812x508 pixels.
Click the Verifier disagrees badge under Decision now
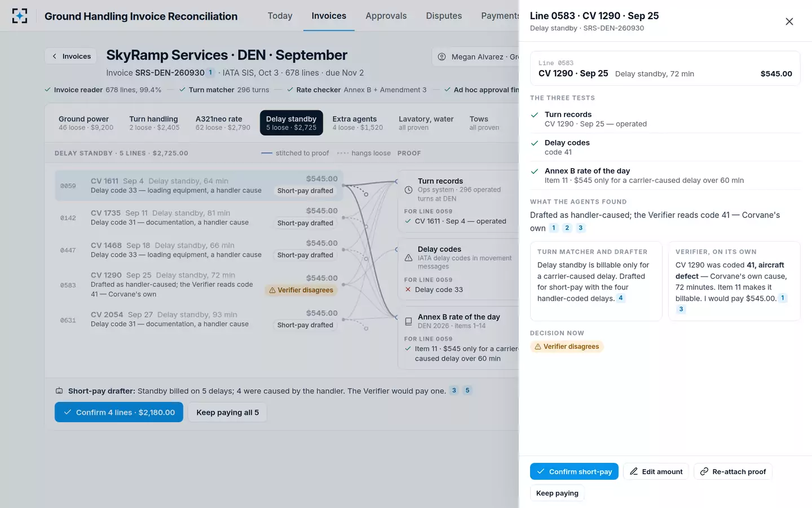coord(567,347)
